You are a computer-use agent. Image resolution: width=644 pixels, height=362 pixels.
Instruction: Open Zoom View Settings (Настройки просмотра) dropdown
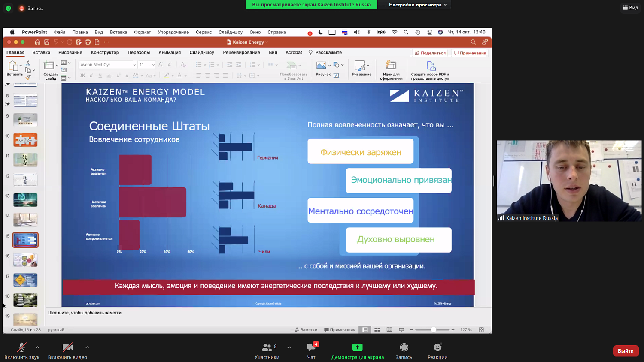coord(417,5)
